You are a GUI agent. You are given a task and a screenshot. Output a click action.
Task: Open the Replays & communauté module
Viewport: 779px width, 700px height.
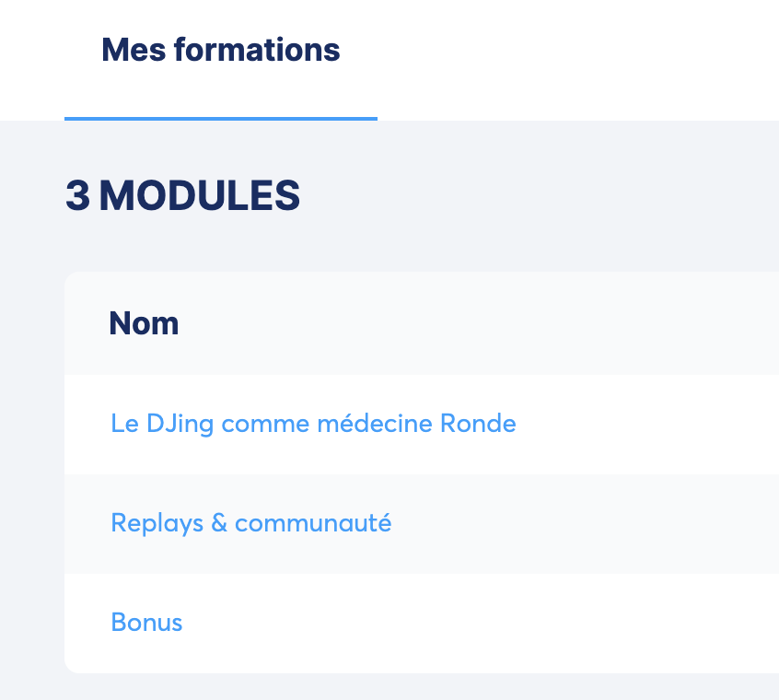[x=250, y=523]
